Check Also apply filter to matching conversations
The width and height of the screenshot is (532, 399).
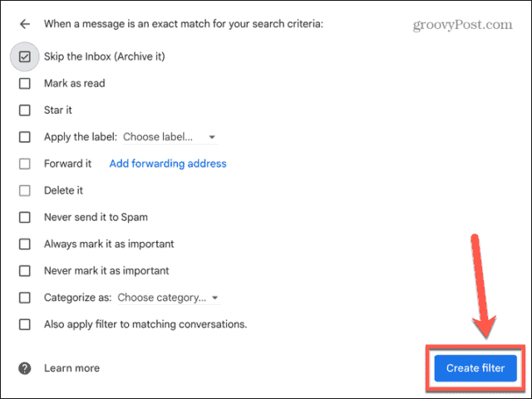[x=25, y=325]
